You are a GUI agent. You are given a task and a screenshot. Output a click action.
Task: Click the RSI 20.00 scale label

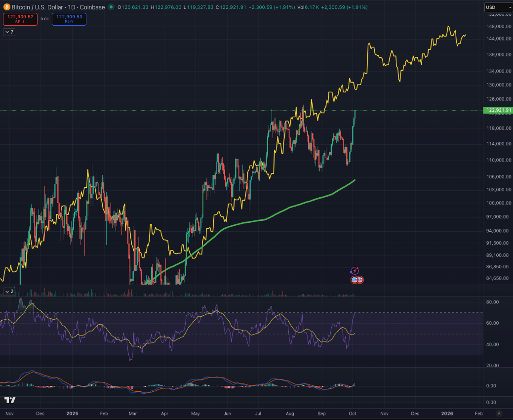pyautogui.click(x=492, y=365)
